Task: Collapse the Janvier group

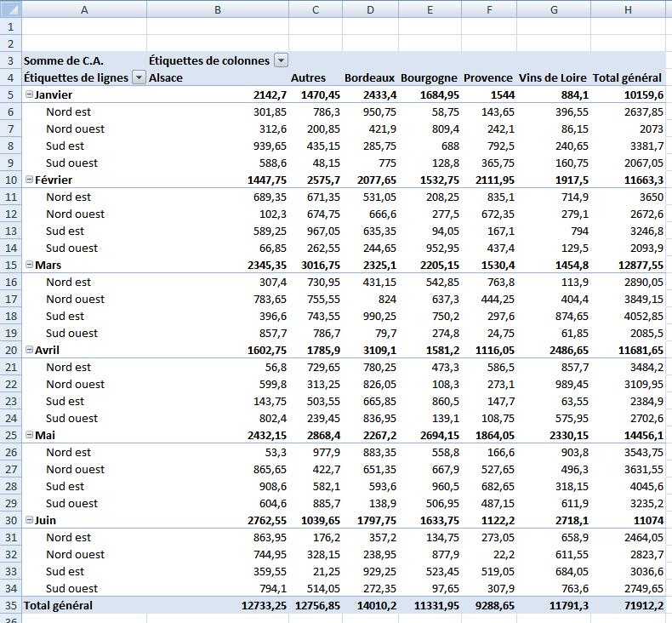Action: pyautogui.click(x=30, y=94)
